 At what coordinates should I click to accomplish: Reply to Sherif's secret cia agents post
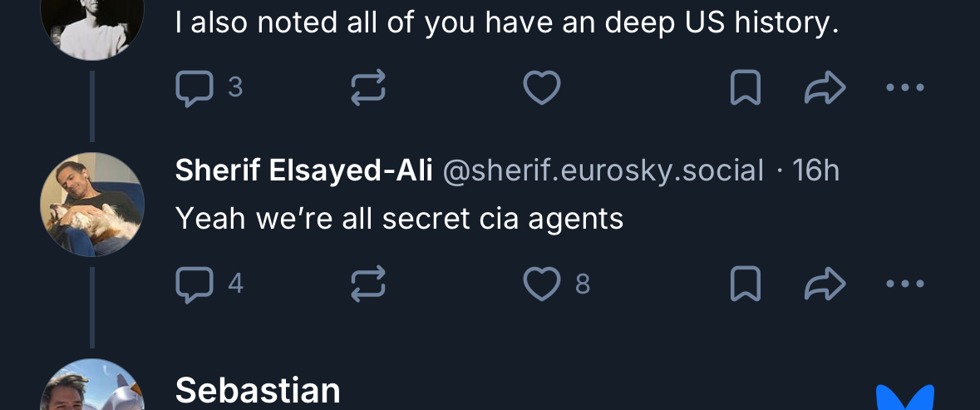pyautogui.click(x=195, y=284)
